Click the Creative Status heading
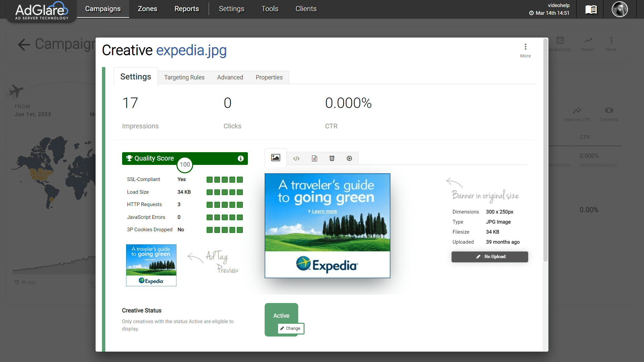This screenshot has width=644, height=362. [x=142, y=310]
